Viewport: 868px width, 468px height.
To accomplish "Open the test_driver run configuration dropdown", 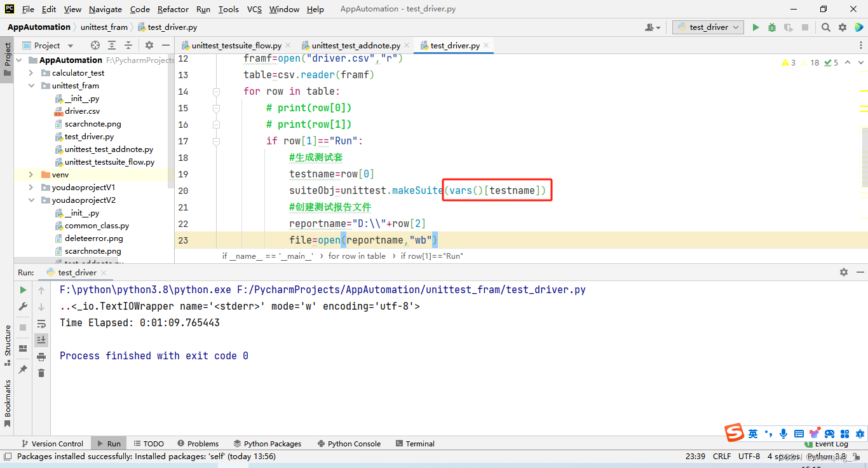I will point(707,27).
